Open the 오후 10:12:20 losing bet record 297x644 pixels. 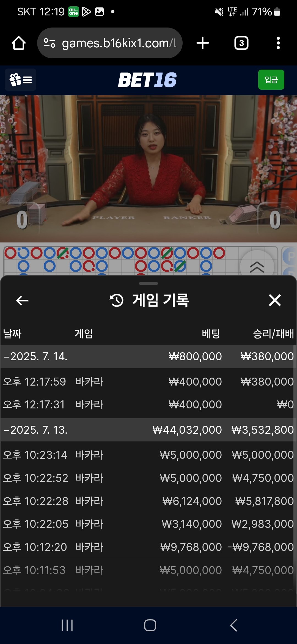148,547
